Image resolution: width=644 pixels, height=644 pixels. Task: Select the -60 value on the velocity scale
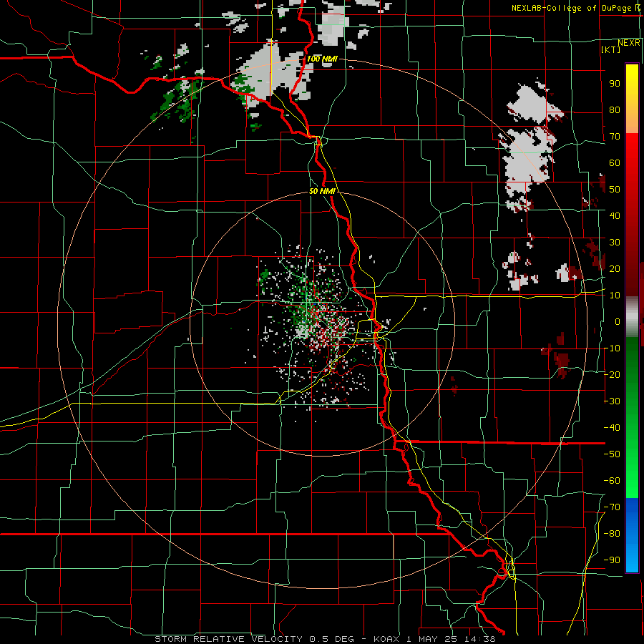click(612, 481)
